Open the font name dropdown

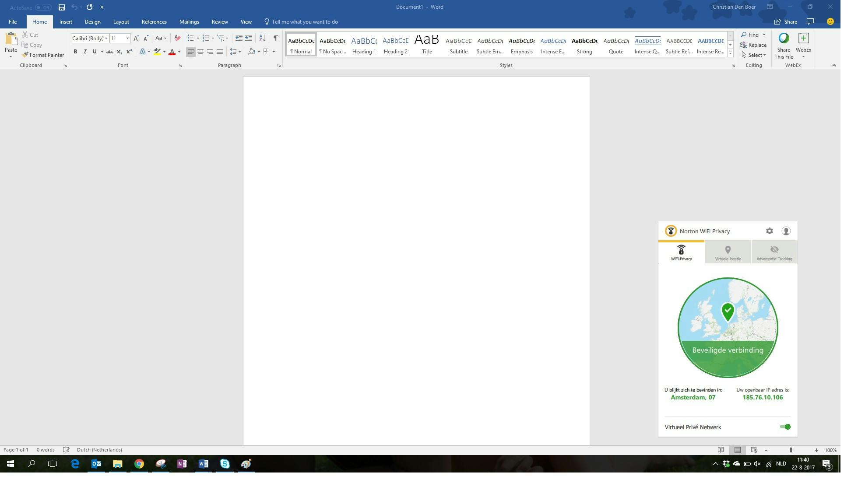click(x=106, y=38)
